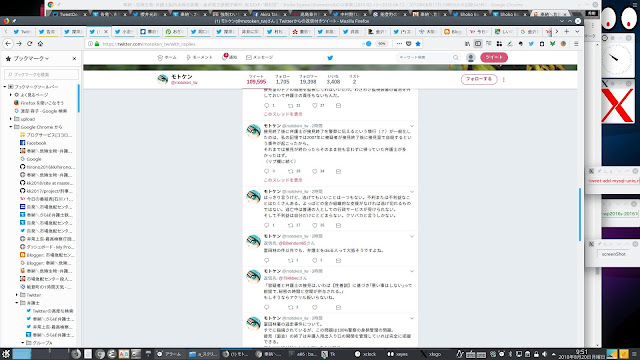Open the xclock taskbar entry
This screenshot has height=360, width=640.
(x=365, y=354)
